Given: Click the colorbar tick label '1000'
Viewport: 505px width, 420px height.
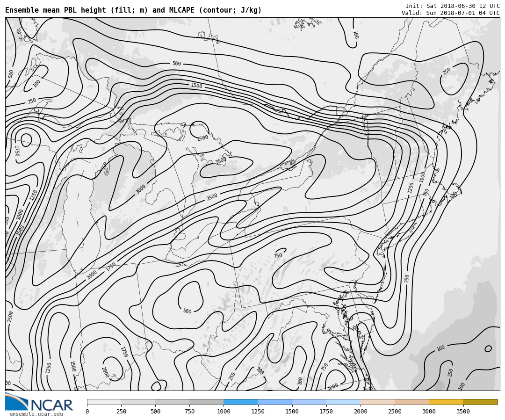Looking at the screenshot, I should 224,411.
